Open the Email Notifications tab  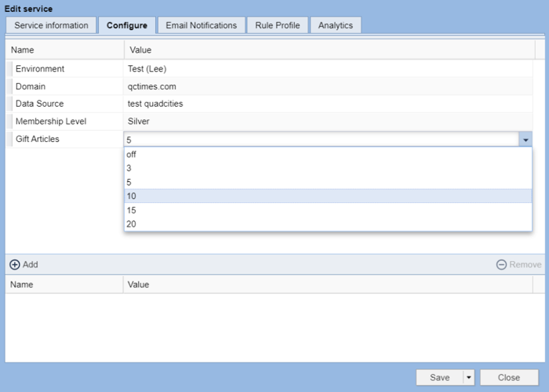coord(201,25)
